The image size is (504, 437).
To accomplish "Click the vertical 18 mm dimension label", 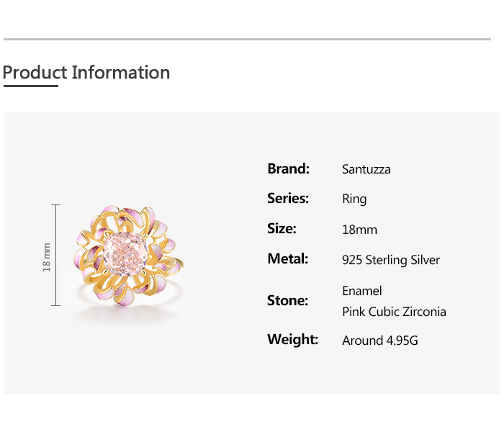I will click(x=47, y=256).
